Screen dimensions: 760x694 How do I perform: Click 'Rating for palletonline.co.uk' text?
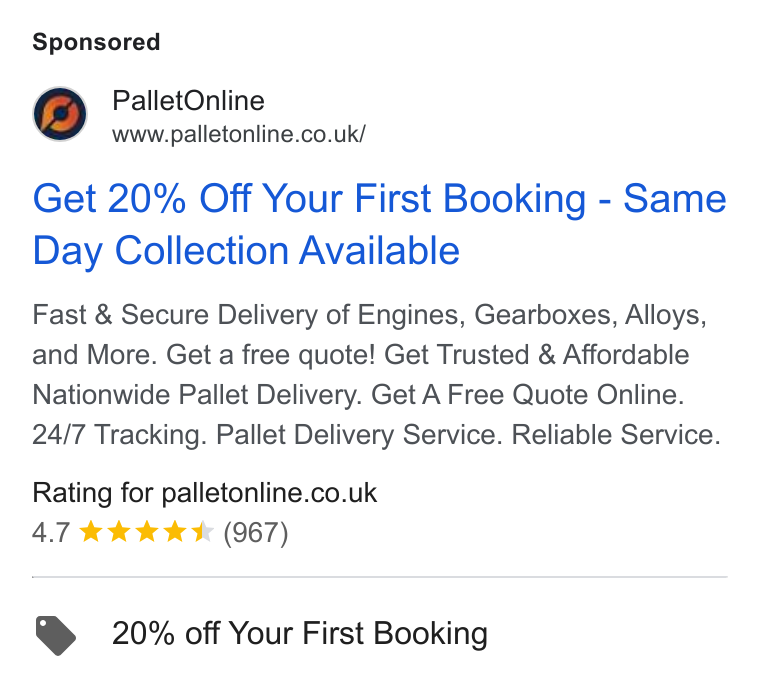tap(204, 493)
